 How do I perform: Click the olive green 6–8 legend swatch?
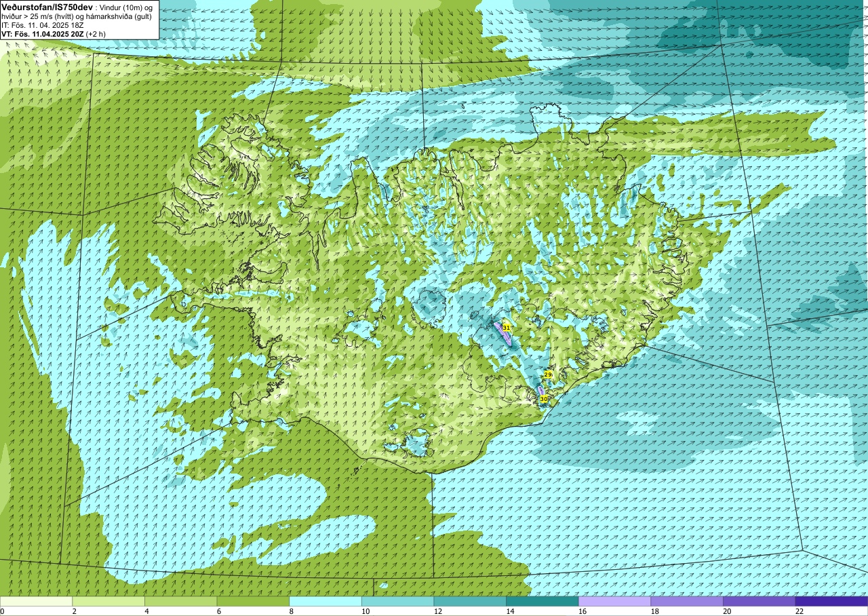point(253,601)
